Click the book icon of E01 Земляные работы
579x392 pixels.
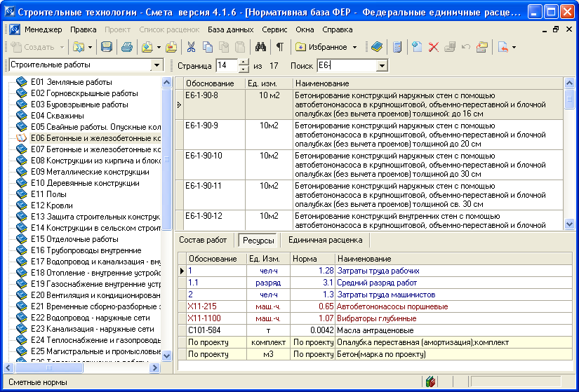(x=22, y=81)
